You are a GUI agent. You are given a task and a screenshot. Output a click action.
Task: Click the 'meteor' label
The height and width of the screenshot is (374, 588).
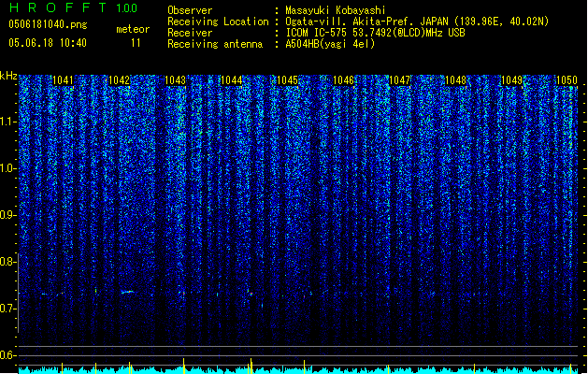133,29
